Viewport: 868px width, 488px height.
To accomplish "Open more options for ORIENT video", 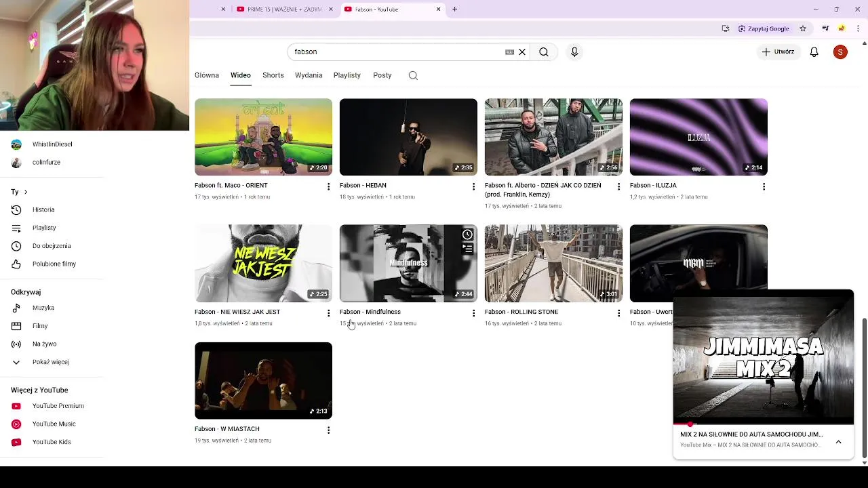I will 328,186.
